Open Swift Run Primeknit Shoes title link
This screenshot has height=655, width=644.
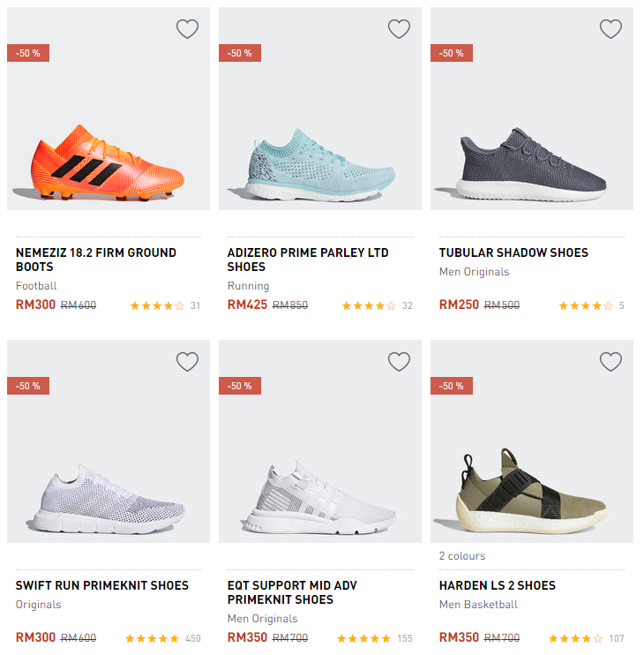pyautogui.click(x=102, y=585)
